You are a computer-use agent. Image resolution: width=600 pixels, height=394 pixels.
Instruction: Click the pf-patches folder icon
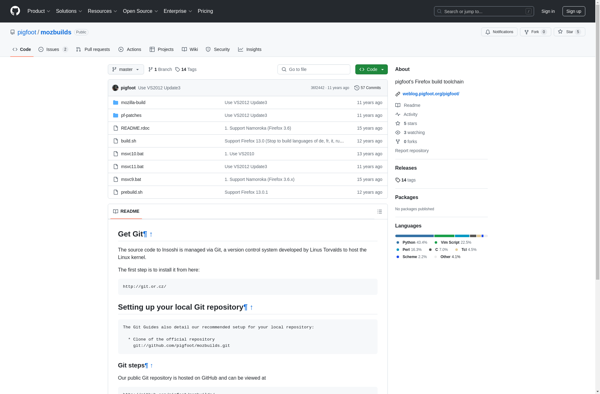click(x=116, y=115)
